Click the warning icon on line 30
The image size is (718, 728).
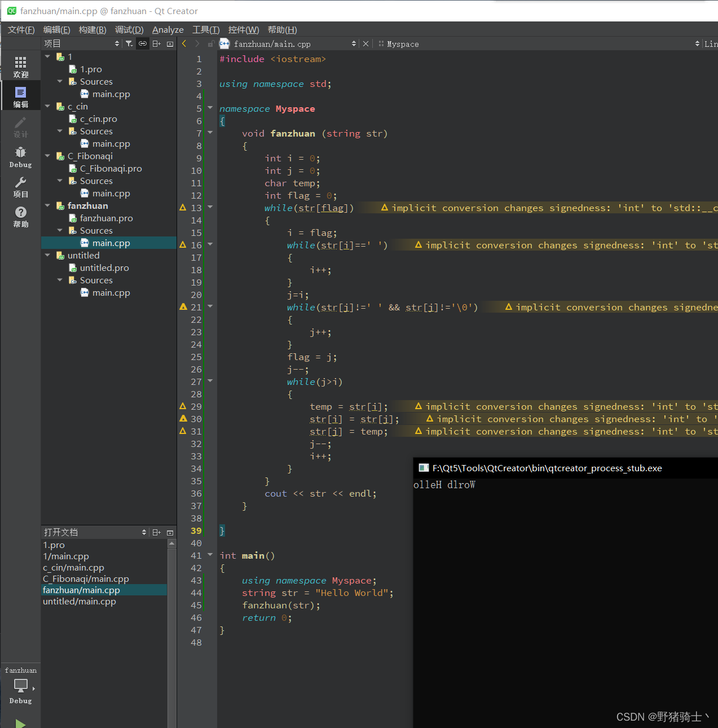click(183, 419)
